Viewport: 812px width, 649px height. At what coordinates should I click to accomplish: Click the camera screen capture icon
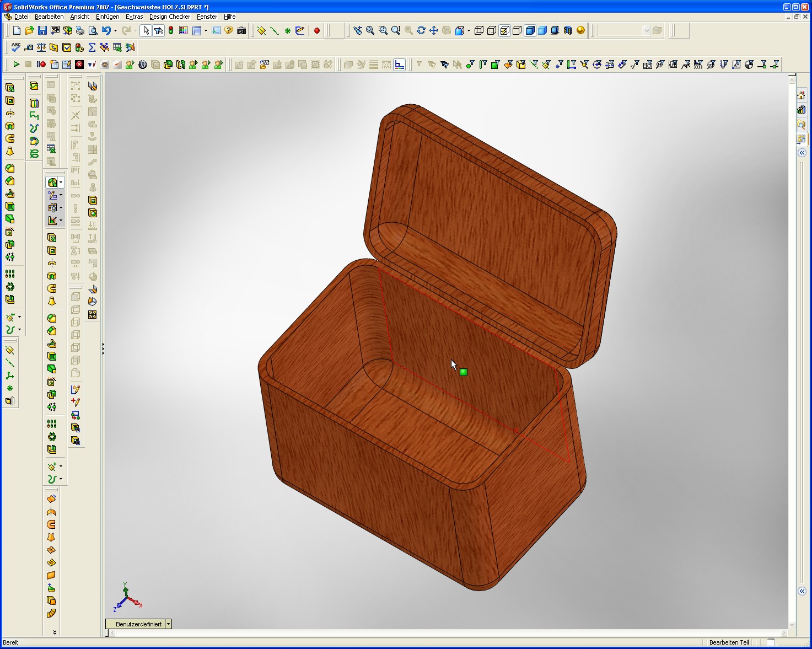pyautogui.click(x=241, y=31)
